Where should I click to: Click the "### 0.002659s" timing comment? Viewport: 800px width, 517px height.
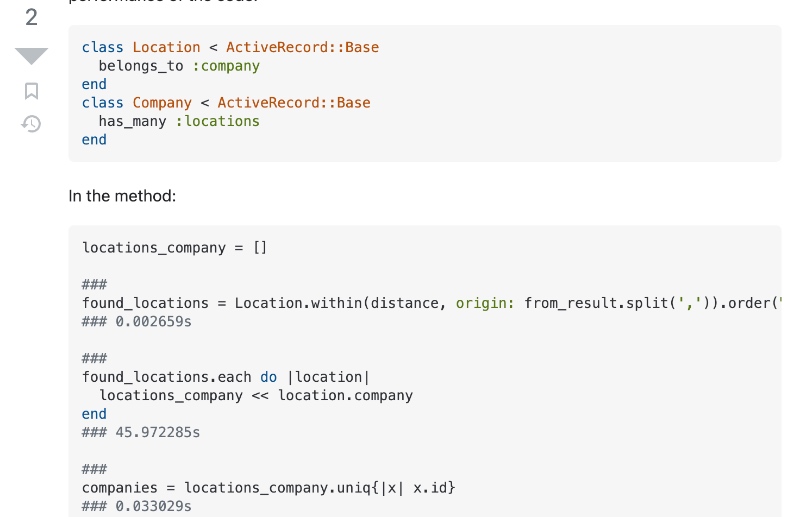(x=136, y=321)
